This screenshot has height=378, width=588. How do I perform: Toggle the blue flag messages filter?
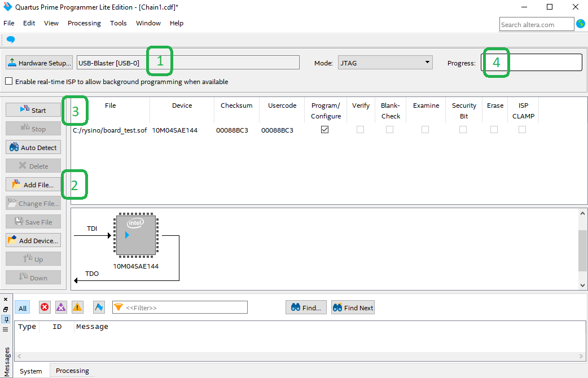coord(99,307)
